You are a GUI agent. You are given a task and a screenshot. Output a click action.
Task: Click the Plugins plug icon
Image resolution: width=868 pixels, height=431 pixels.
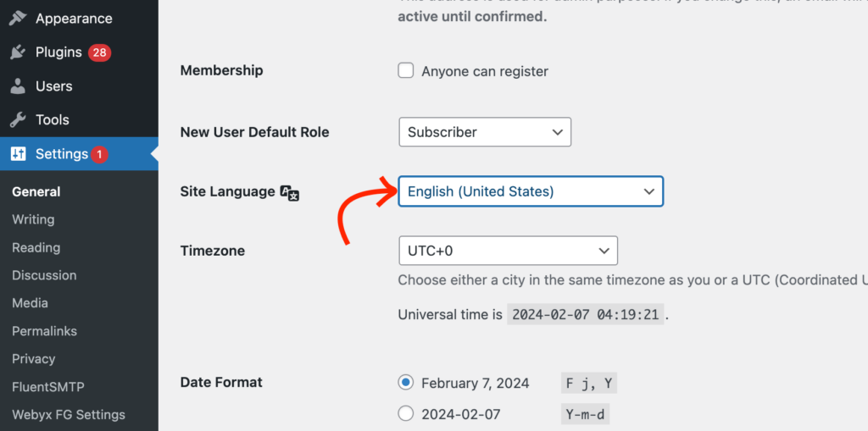click(19, 52)
